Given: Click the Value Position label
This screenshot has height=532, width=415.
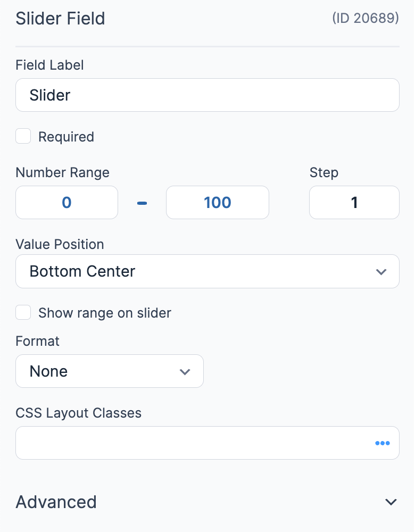Looking at the screenshot, I should [60, 244].
